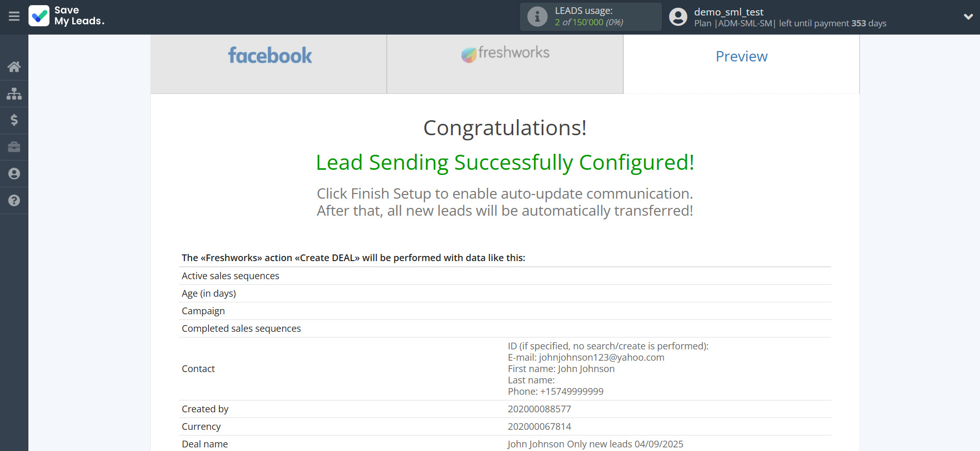Open the profile icon in sidebar

[x=14, y=174]
